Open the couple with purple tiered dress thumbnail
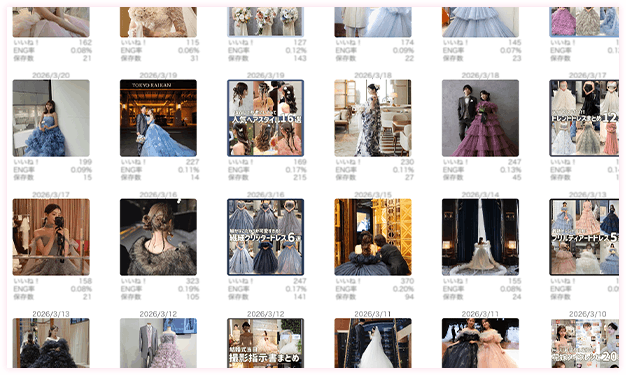The image size is (626, 375). (480, 118)
